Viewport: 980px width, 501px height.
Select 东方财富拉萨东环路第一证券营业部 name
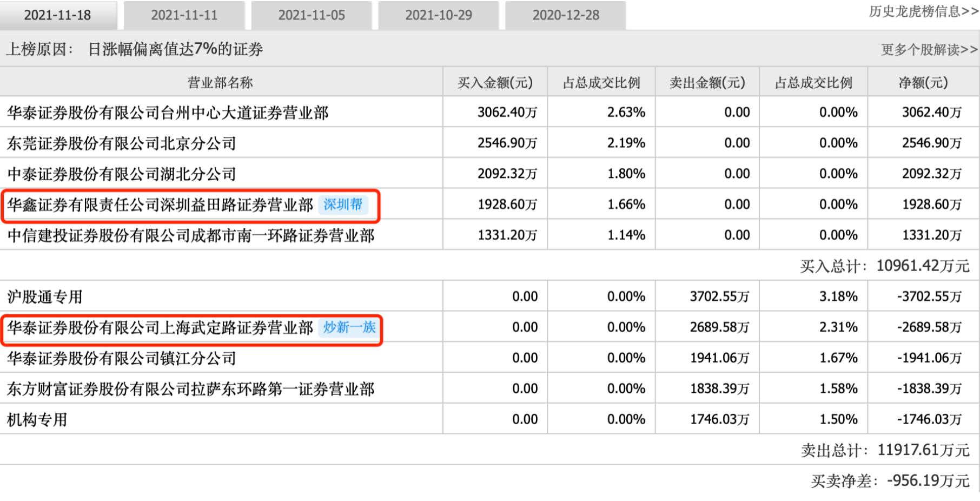click(x=191, y=390)
